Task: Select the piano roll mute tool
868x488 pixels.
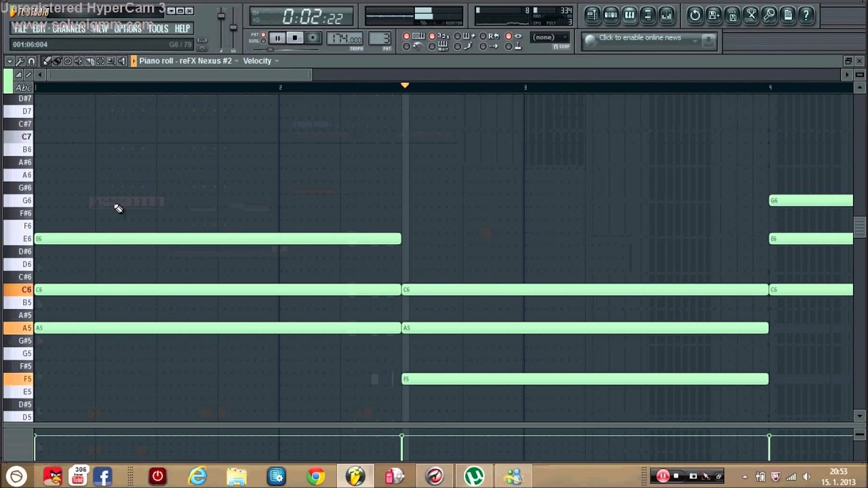Action: pyautogui.click(x=79, y=61)
